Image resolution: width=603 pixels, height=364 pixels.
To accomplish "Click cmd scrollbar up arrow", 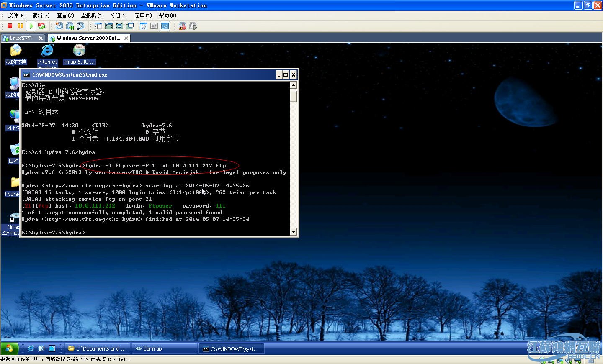I will [x=293, y=85].
